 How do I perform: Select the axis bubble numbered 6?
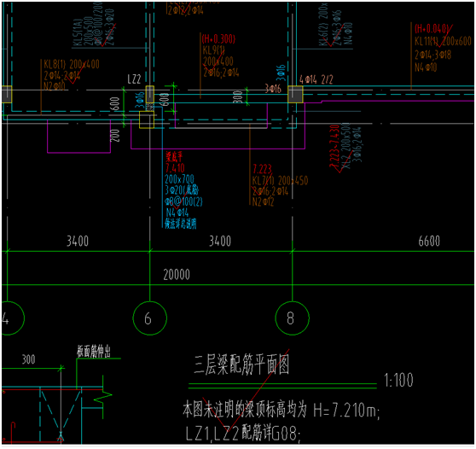[x=149, y=318]
